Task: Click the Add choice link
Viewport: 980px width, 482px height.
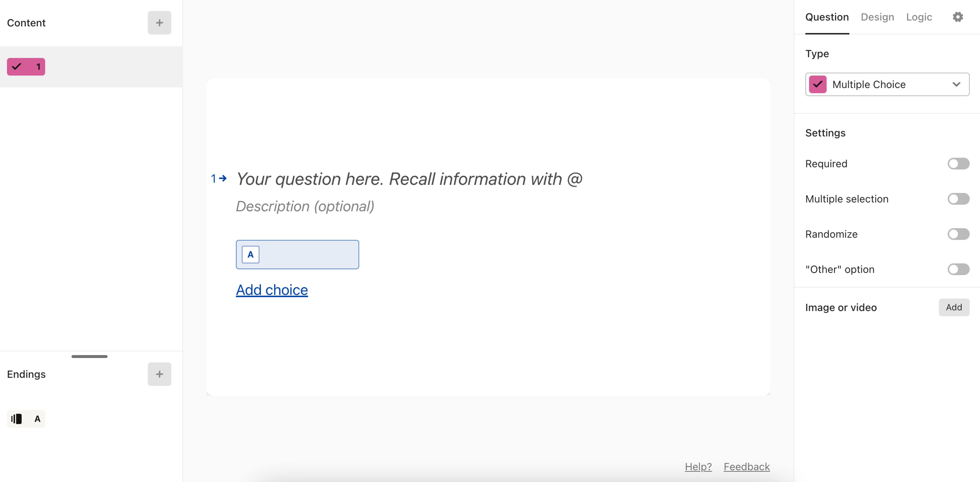Action: [272, 290]
